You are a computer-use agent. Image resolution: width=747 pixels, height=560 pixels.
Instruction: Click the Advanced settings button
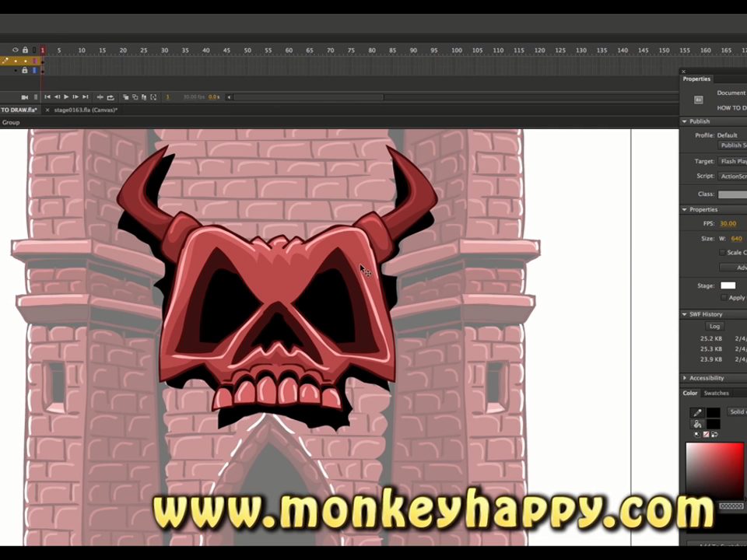[734, 268]
